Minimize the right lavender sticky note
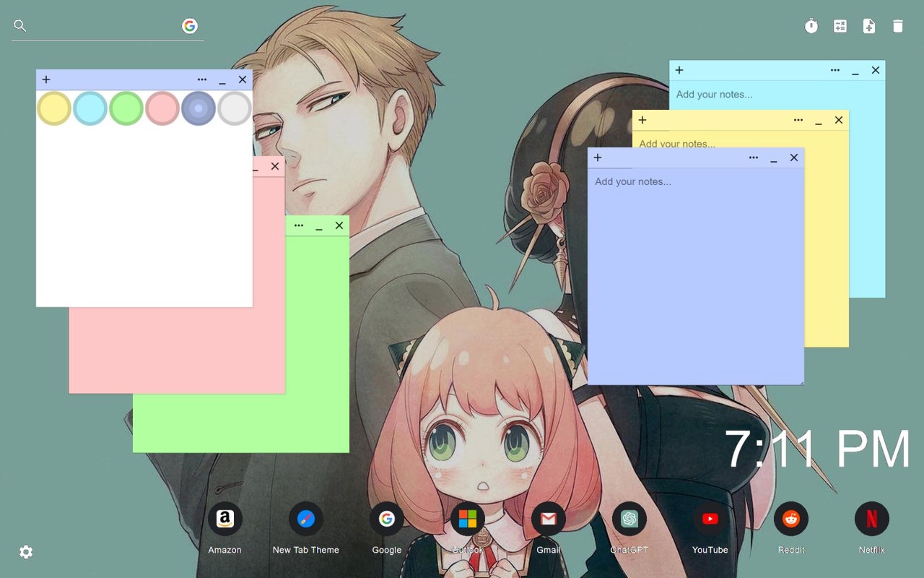 tap(774, 159)
